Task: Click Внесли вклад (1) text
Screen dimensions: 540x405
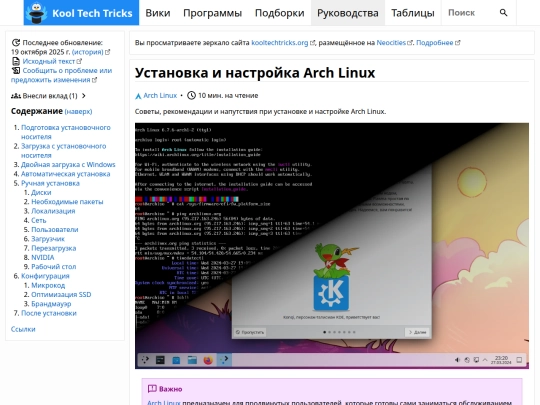Action: pyautogui.click(x=50, y=96)
